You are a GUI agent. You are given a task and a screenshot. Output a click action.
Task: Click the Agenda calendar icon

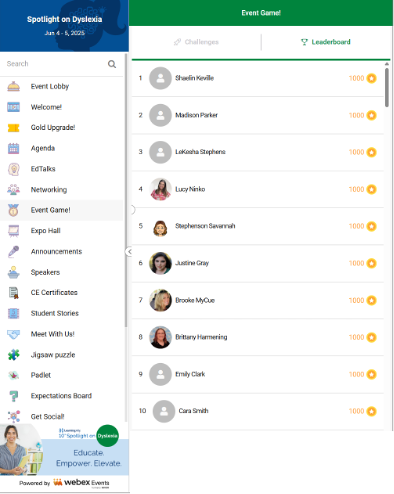pos(13,148)
